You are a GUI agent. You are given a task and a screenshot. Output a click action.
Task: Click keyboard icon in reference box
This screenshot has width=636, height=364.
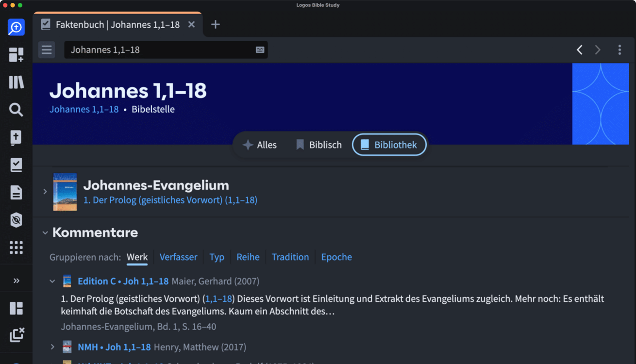(260, 50)
